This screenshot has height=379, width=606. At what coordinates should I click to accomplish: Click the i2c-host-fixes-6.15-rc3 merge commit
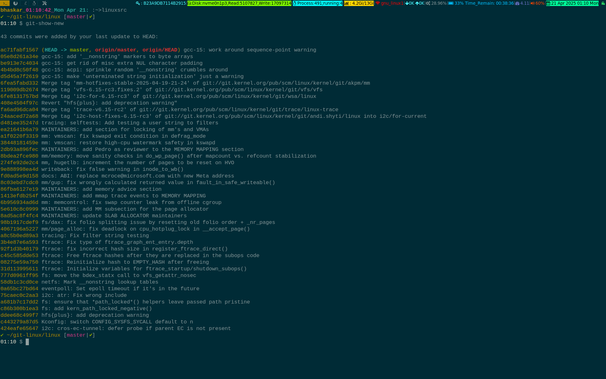[x=213, y=116]
